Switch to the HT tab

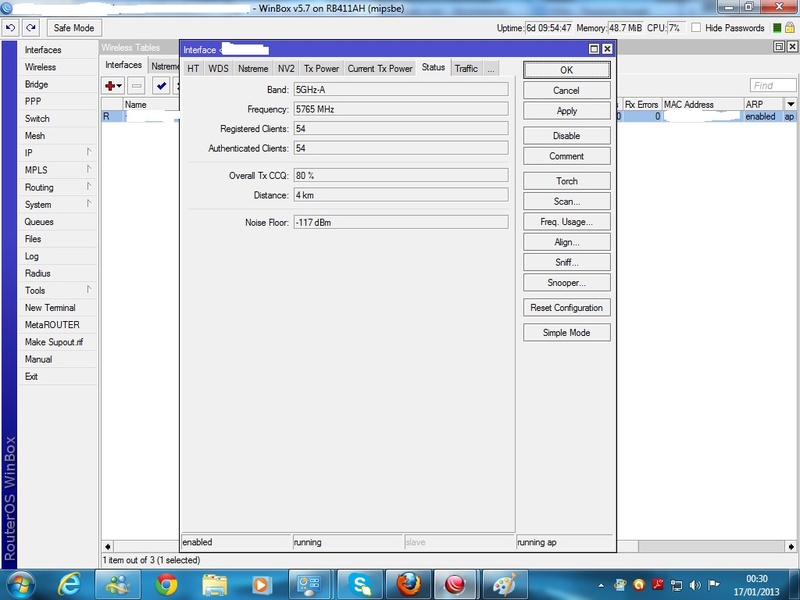[193, 68]
